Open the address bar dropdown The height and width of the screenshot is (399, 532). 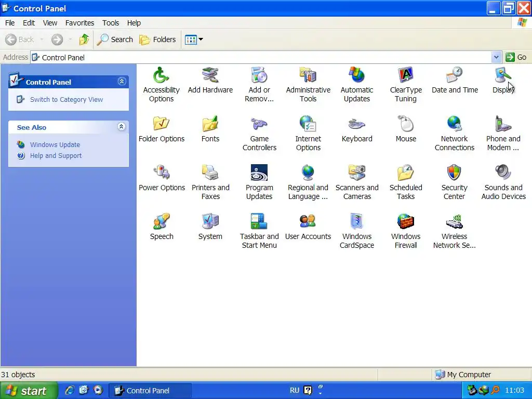(x=496, y=57)
